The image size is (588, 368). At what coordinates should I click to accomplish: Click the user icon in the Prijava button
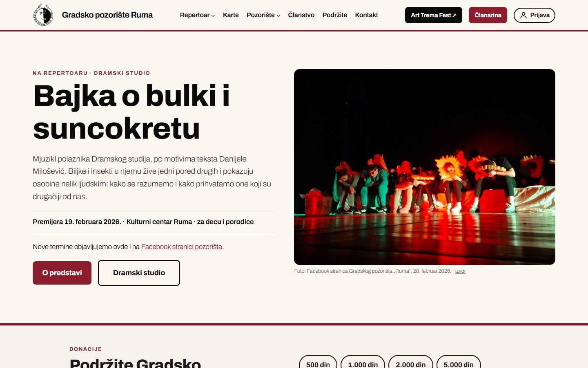click(523, 15)
